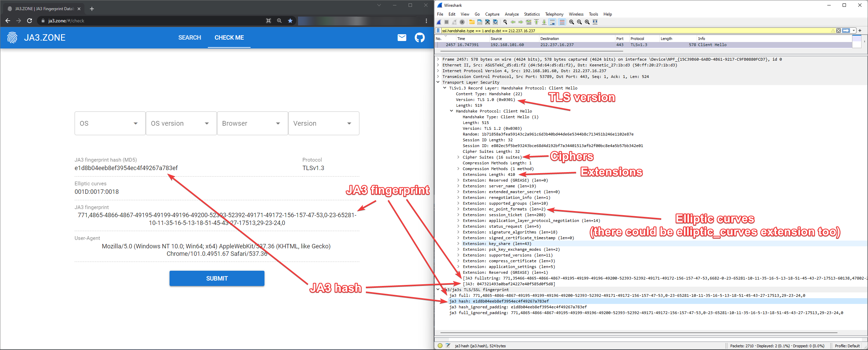Click the SUBMIT button

pos(217,278)
